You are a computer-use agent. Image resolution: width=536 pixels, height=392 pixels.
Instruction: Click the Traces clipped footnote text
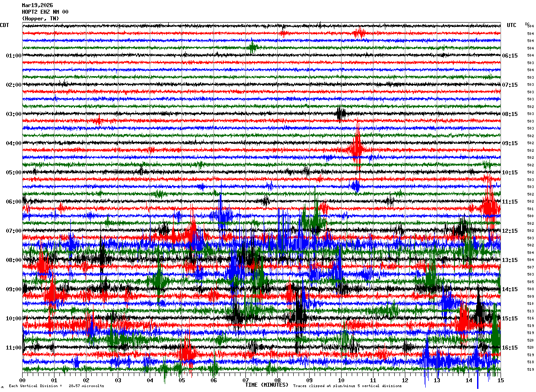coord(347,386)
